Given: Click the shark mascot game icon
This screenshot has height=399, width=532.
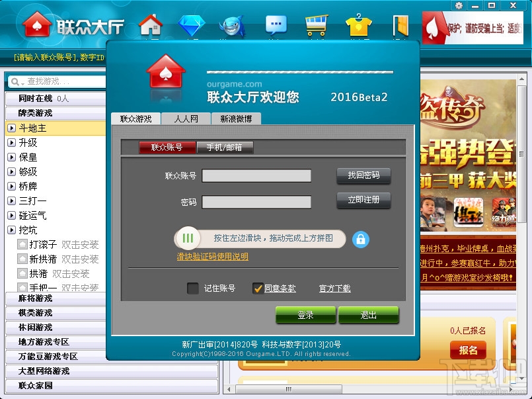Looking at the screenshot, I should pos(234,25).
